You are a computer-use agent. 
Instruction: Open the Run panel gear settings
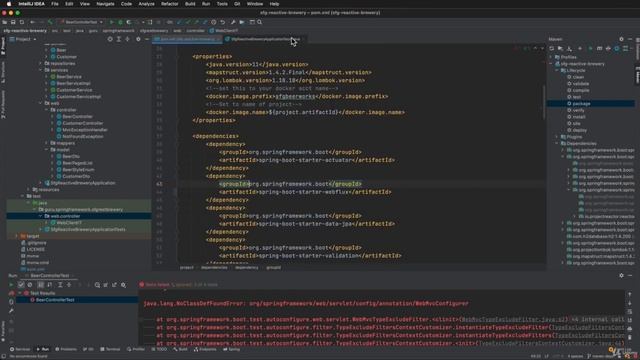click(x=621, y=276)
